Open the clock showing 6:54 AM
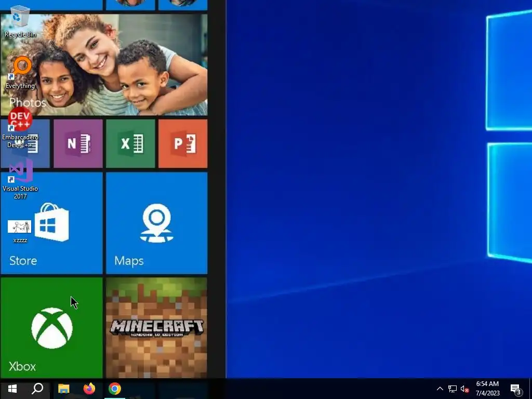532x399 pixels. click(x=487, y=389)
